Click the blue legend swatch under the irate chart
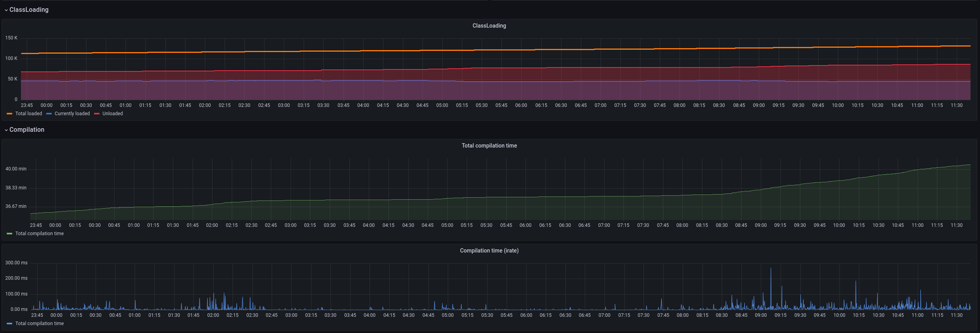Image resolution: width=980 pixels, height=333 pixels. [x=9, y=324]
